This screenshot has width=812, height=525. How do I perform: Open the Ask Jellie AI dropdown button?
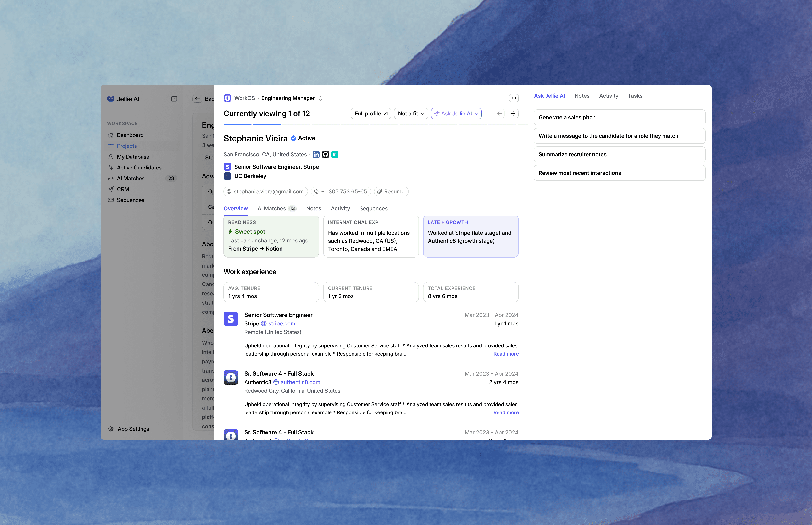coord(456,113)
